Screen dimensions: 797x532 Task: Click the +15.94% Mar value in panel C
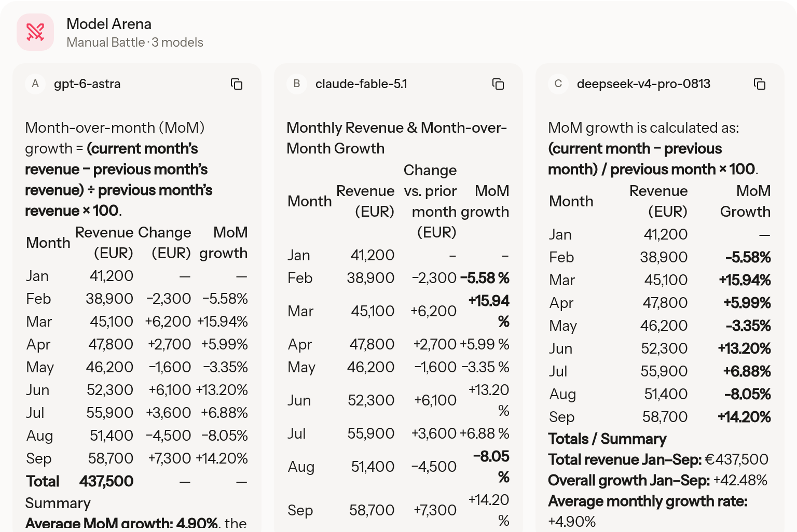tap(745, 280)
